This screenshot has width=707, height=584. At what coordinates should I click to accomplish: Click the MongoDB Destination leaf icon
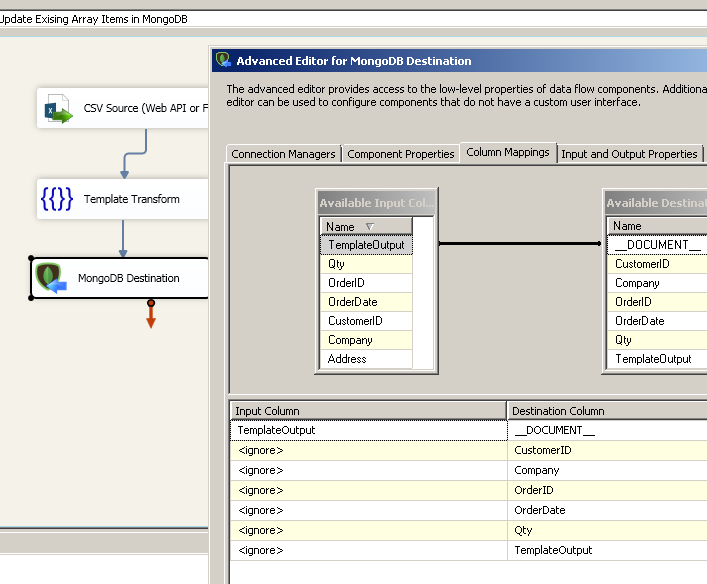pyautogui.click(x=51, y=278)
